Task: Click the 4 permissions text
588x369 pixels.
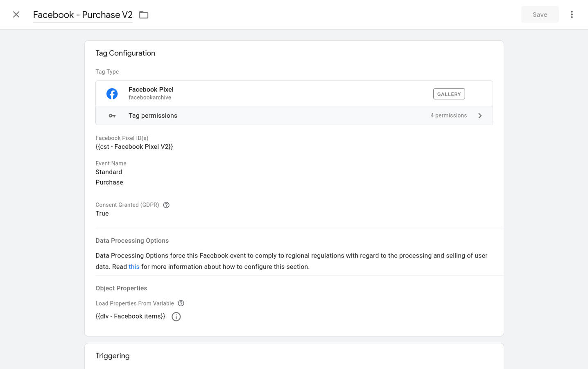Action: point(448,116)
